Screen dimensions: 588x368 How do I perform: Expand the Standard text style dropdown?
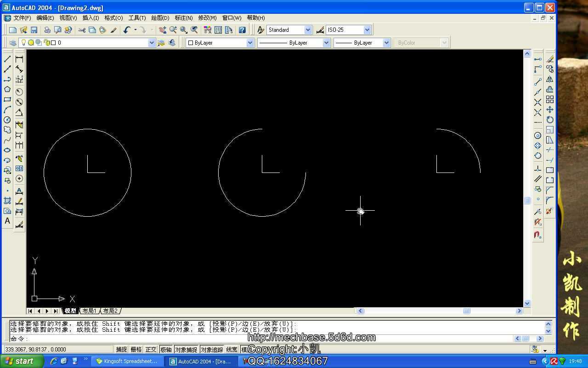tap(308, 30)
